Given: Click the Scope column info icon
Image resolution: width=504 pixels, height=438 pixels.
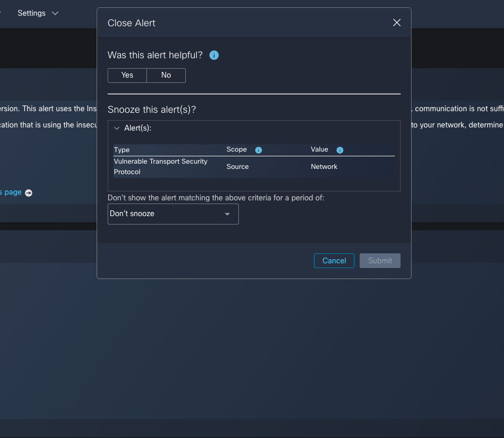Looking at the screenshot, I should coord(258,150).
